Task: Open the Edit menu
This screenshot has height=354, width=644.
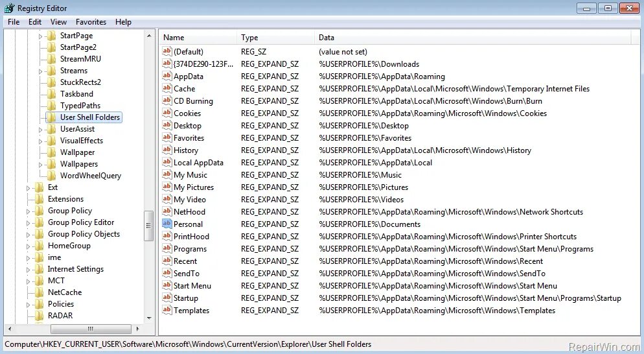Action: (35, 22)
